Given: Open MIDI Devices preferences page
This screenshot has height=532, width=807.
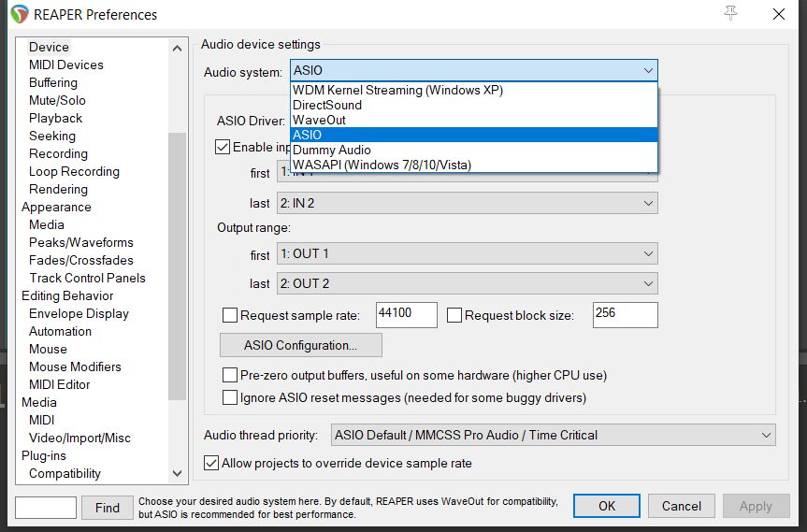Looking at the screenshot, I should click(x=65, y=65).
